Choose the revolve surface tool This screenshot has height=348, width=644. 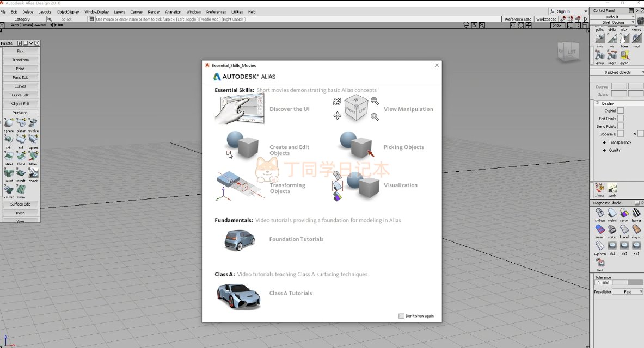tap(33, 123)
